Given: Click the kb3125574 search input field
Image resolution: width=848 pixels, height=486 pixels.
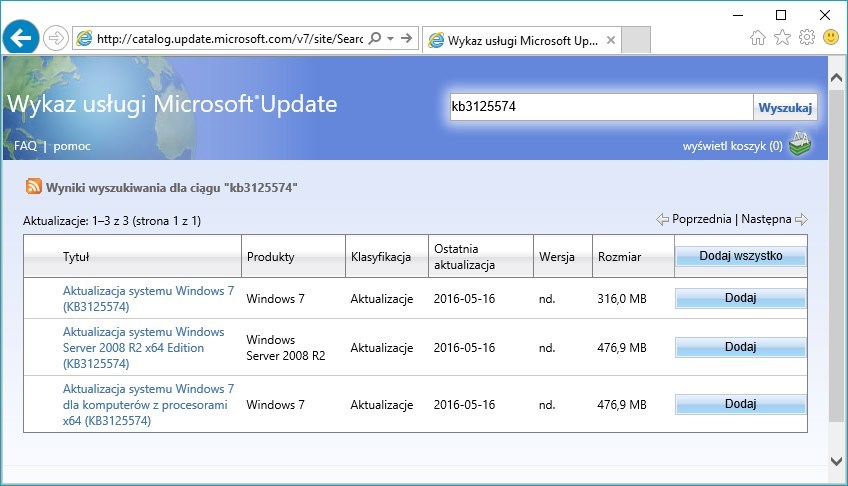Looking at the screenshot, I should (601, 106).
